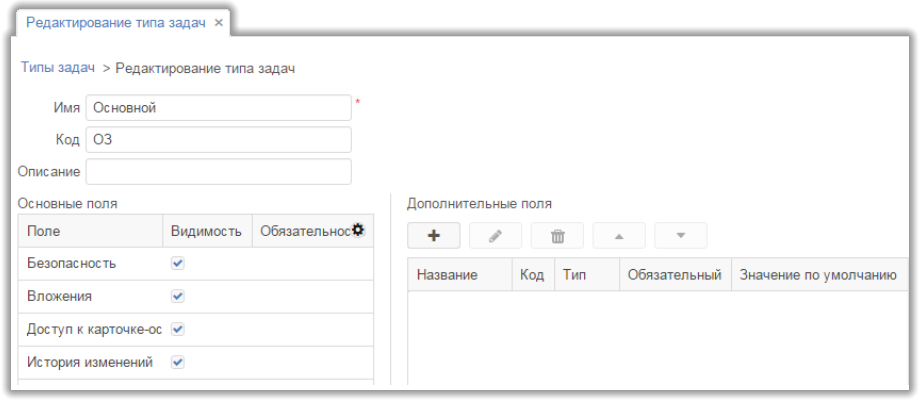Select the История изменений row

(195, 362)
